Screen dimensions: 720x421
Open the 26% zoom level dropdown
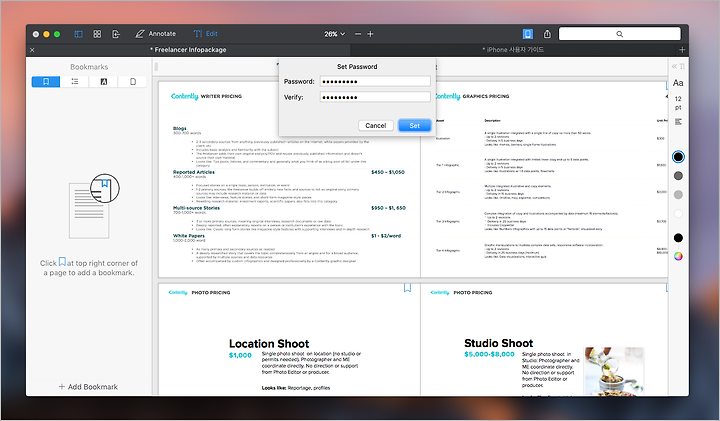[334, 34]
